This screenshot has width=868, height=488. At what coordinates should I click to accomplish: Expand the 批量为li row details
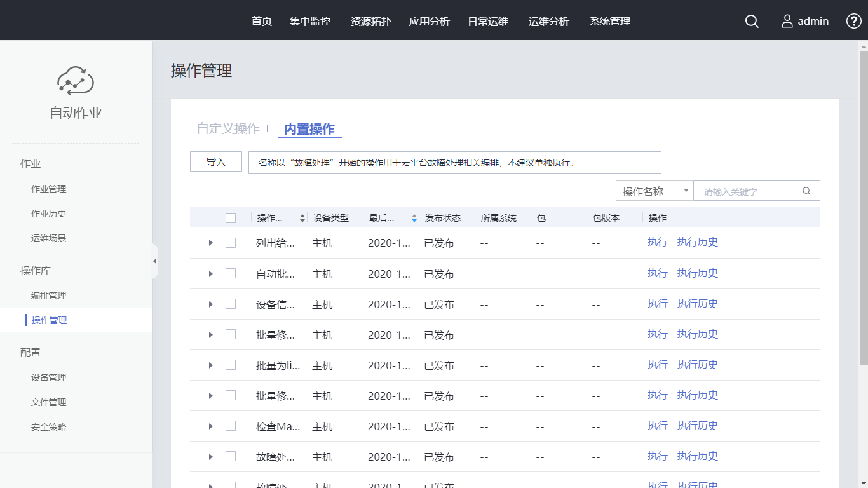[x=211, y=365]
